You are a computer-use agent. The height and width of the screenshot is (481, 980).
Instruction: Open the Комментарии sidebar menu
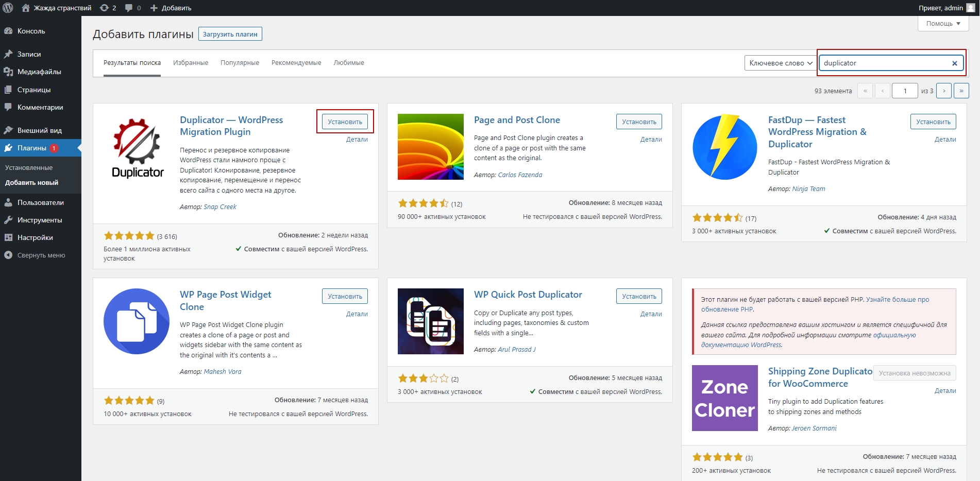tap(41, 107)
